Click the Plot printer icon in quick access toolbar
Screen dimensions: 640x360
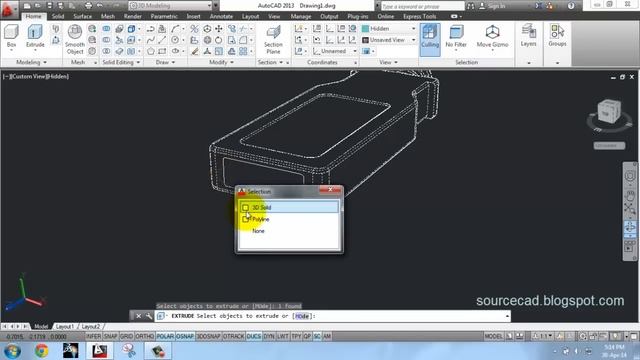coord(88,6)
